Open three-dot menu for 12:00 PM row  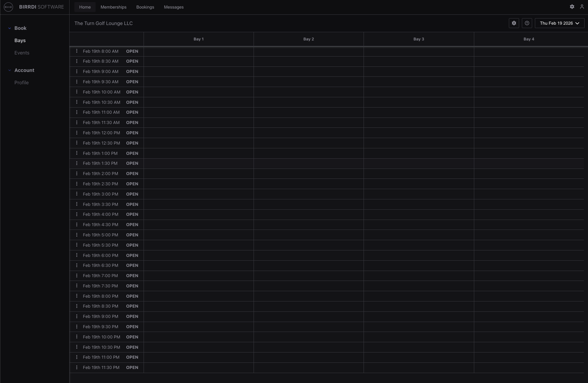tap(77, 133)
